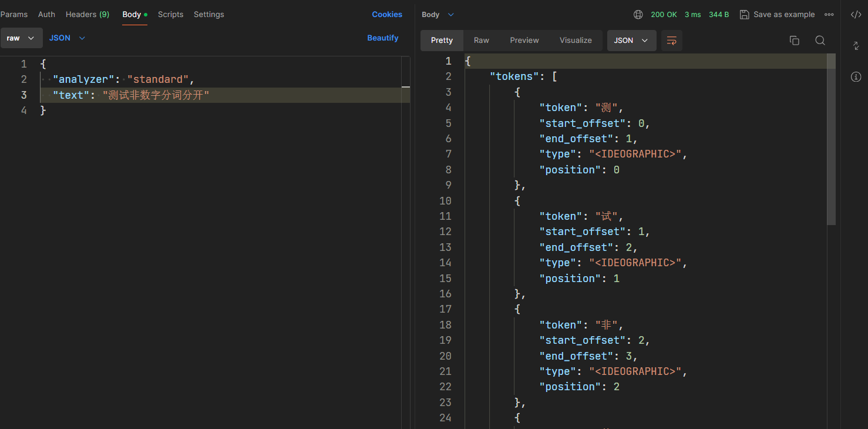Image resolution: width=868 pixels, height=429 pixels.
Task: Switch to the Params tab
Action: [x=14, y=15]
